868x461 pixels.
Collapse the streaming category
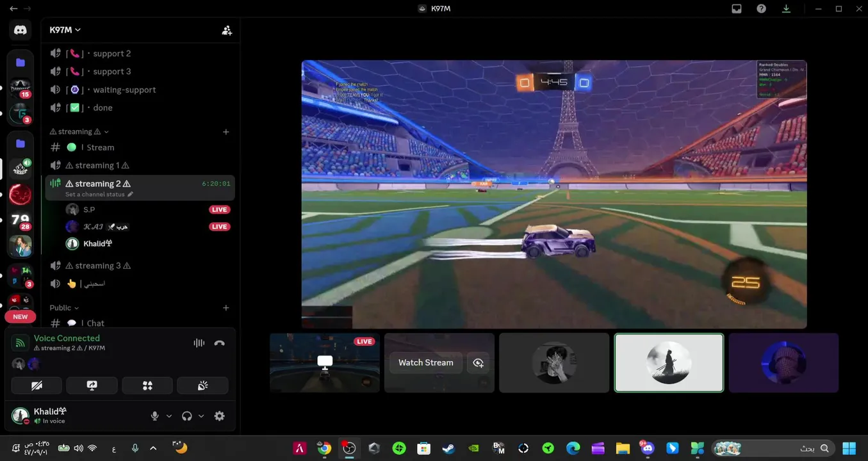tap(79, 132)
